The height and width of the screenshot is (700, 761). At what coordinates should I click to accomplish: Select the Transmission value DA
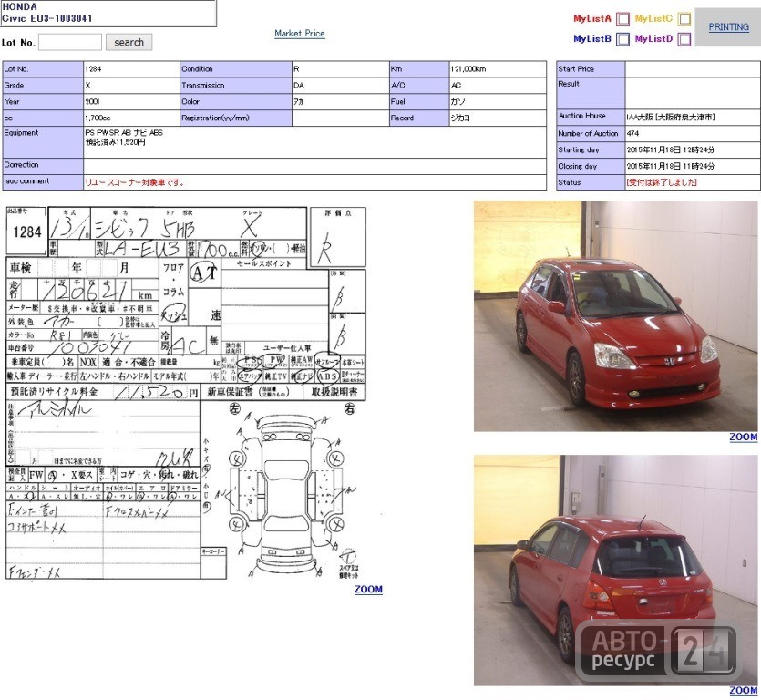(x=299, y=86)
